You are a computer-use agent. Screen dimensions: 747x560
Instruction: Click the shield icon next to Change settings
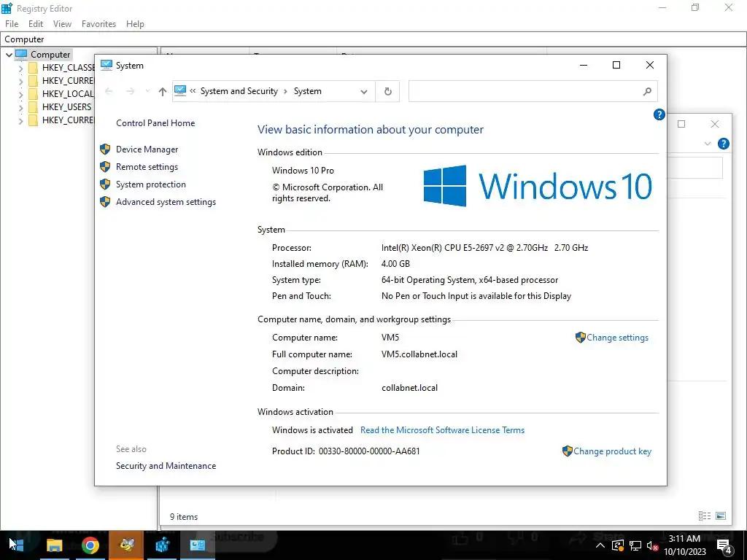click(x=580, y=338)
